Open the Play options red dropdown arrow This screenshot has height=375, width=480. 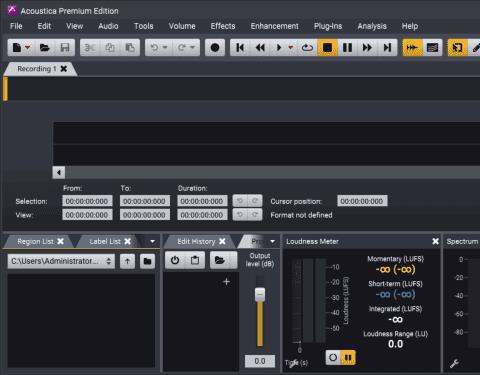(x=291, y=47)
